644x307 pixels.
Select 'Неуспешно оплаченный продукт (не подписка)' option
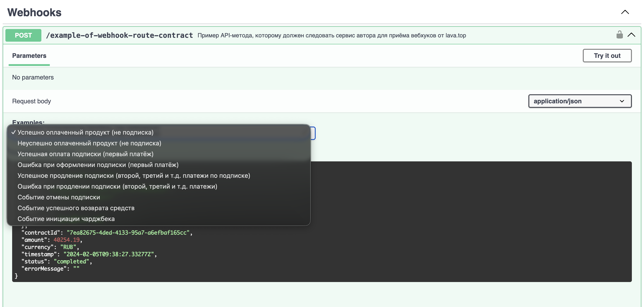[159, 143]
